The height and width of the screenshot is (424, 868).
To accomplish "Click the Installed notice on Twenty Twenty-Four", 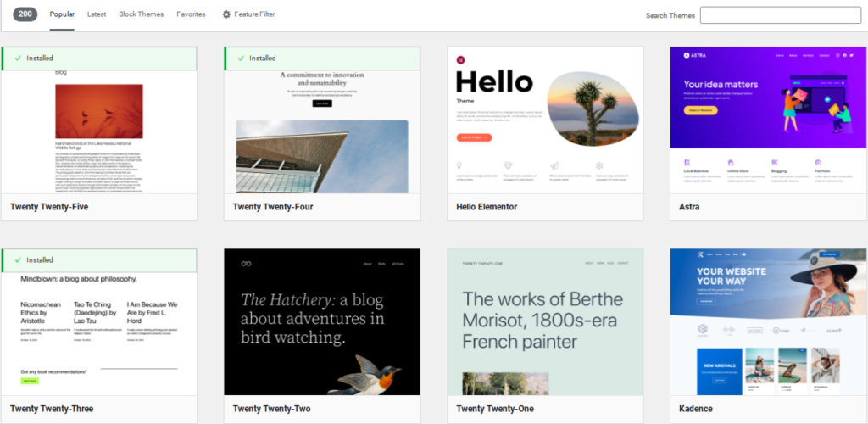I will coord(322,59).
